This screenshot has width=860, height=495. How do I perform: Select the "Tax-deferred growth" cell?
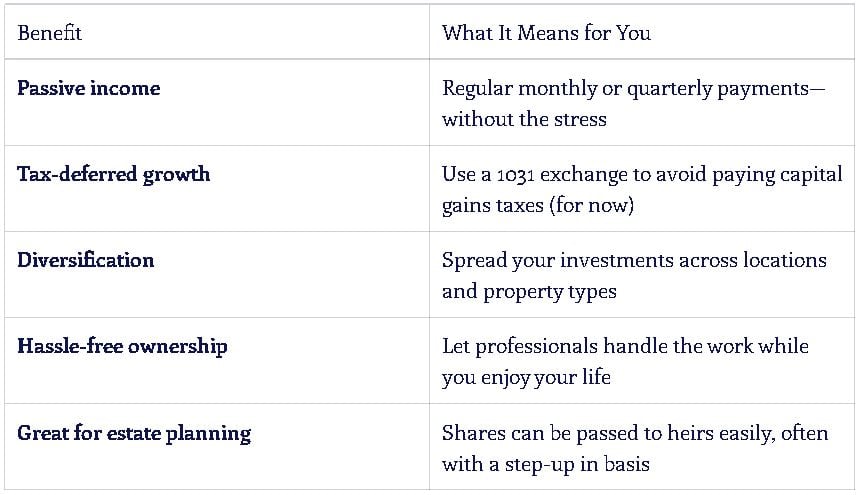click(113, 174)
